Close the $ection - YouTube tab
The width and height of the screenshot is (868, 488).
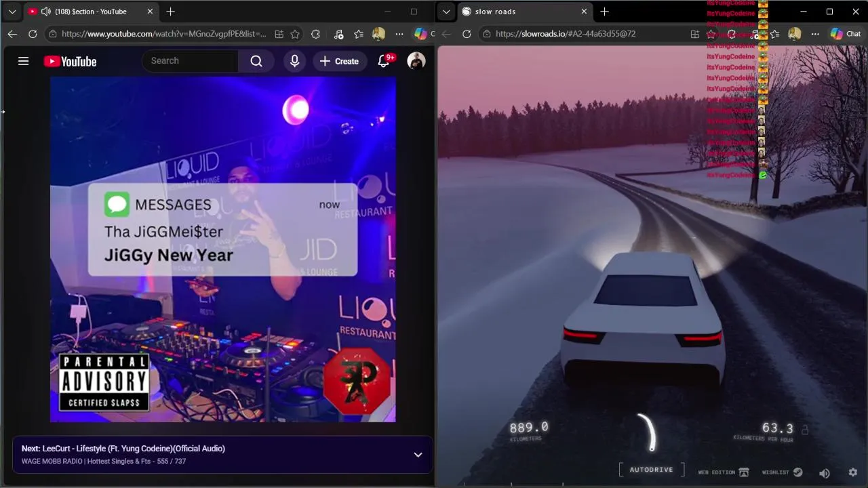[x=150, y=12]
